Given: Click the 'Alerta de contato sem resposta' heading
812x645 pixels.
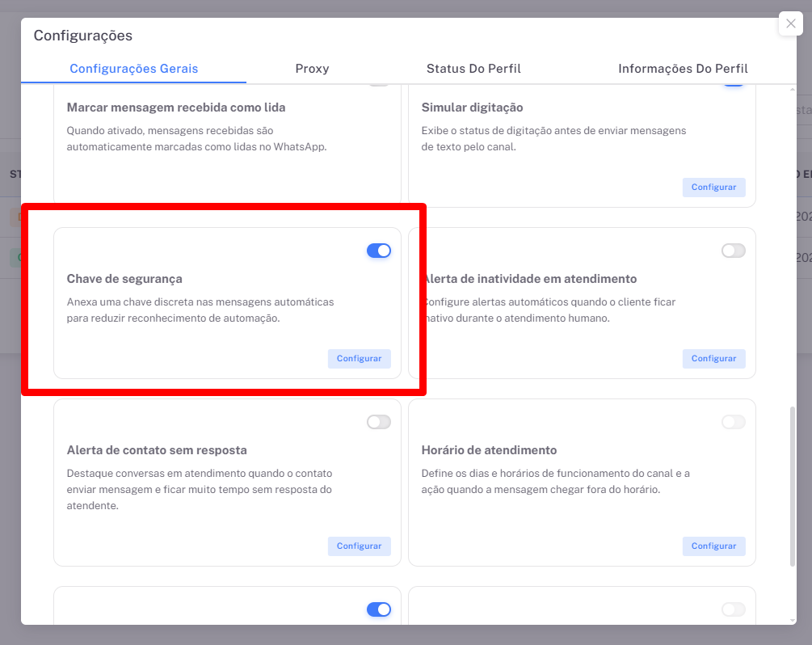Looking at the screenshot, I should [x=157, y=450].
